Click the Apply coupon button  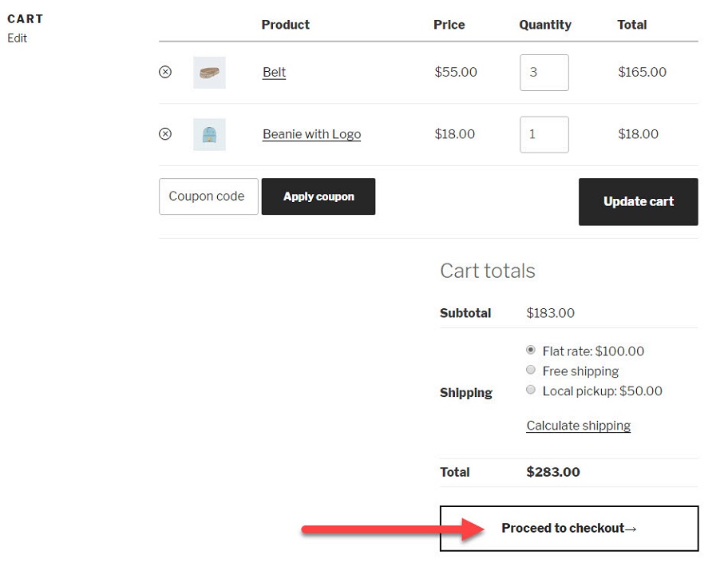318,196
